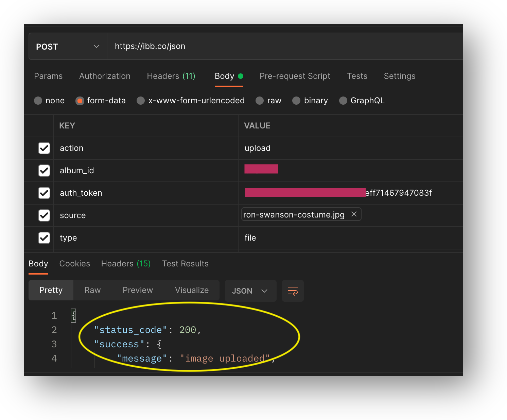Screen dimensions: 507x420
Task: Click the word wrap icon in response toolbar
Action: 293,291
